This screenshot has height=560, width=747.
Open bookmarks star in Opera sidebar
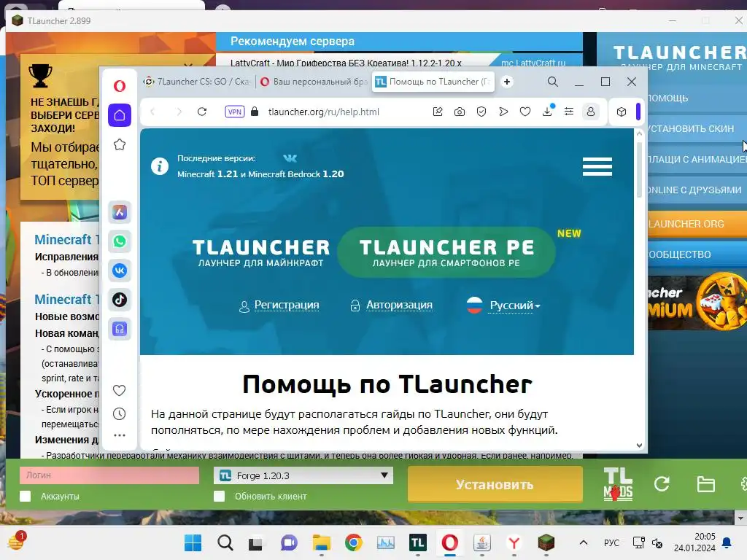(x=120, y=144)
